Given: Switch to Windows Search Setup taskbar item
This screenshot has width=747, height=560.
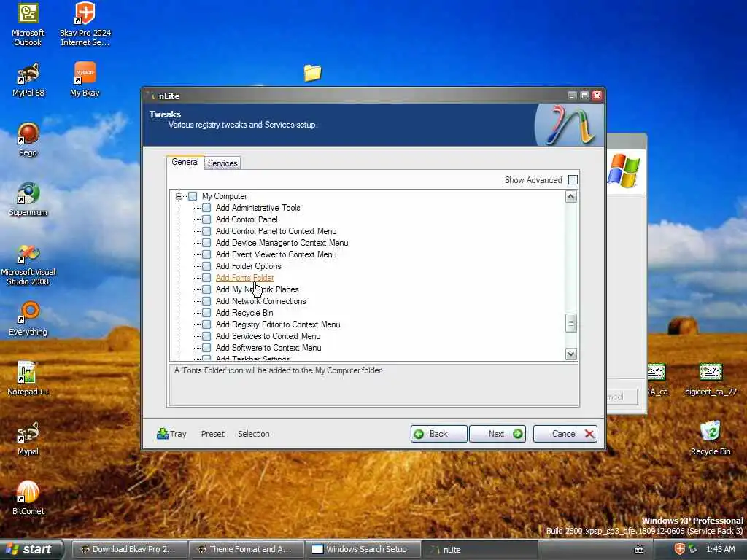Looking at the screenshot, I should (363, 550).
